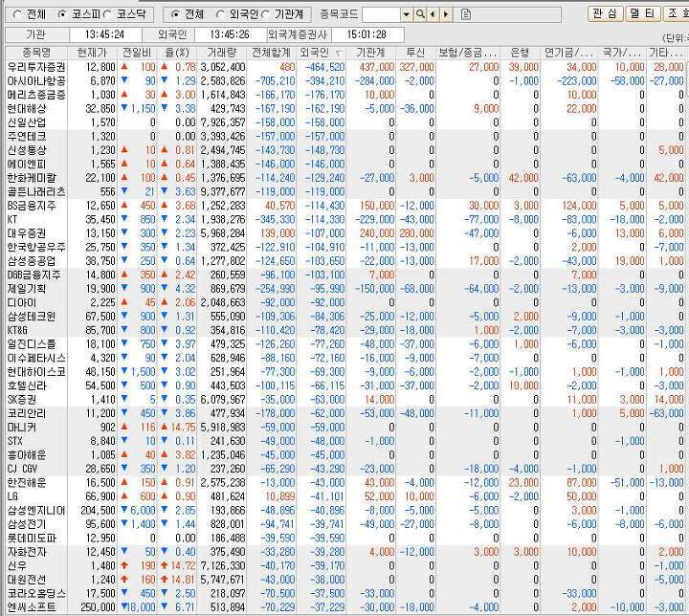Select the 신일산업 stock name

(x=27, y=122)
